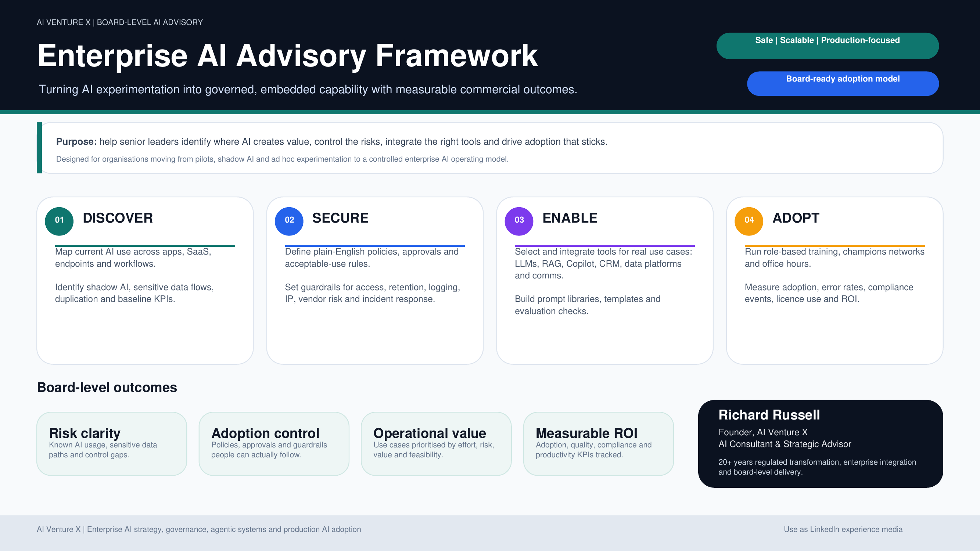Click text 'Policies, approvals and guardrails'

click(269, 450)
